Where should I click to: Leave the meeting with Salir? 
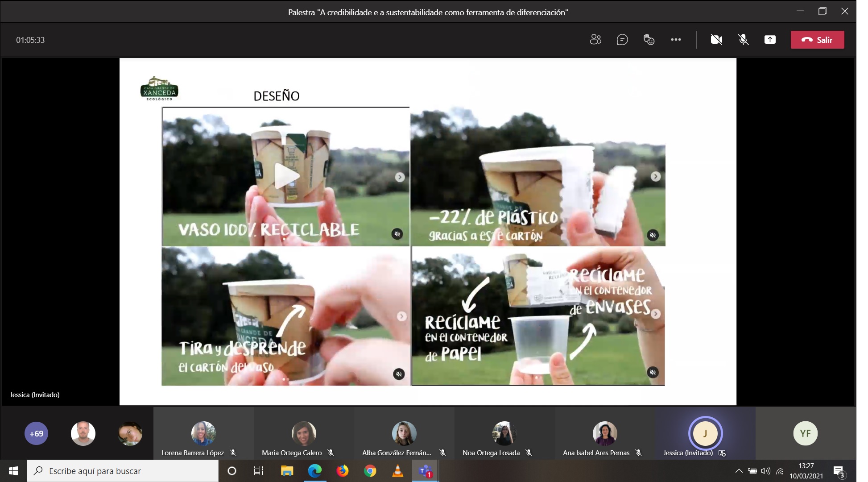817,40
